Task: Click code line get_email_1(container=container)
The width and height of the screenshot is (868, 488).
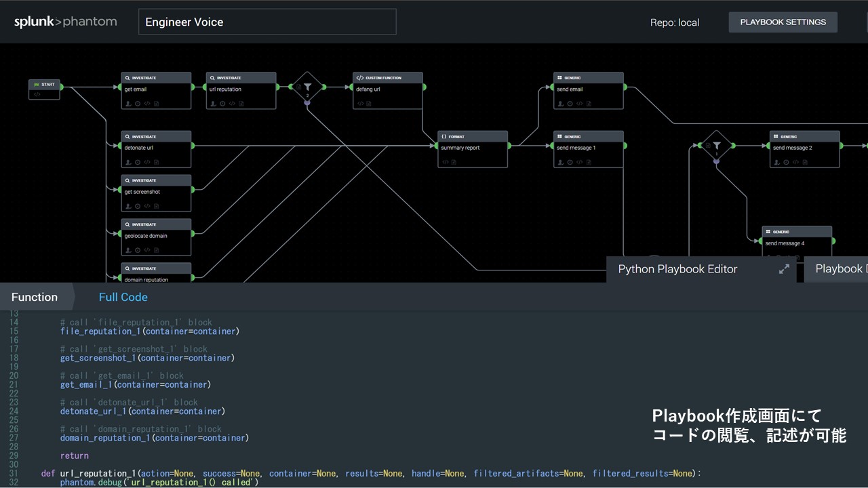Action: coord(136,384)
